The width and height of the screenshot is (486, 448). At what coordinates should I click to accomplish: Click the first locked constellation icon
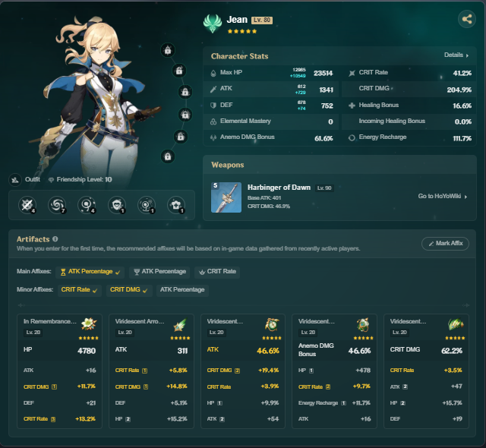tap(168, 50)
